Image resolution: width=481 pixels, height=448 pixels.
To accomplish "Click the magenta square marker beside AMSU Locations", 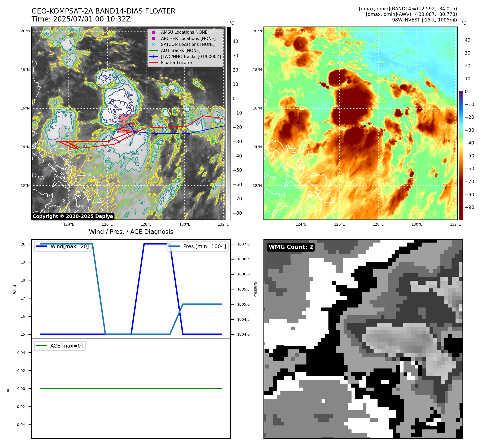I will coord(153,32).
